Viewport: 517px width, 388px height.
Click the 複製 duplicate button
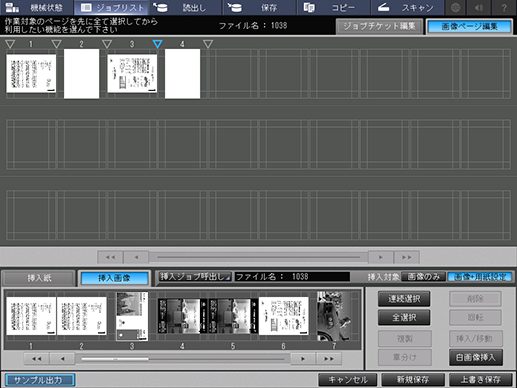pos(405,339)
